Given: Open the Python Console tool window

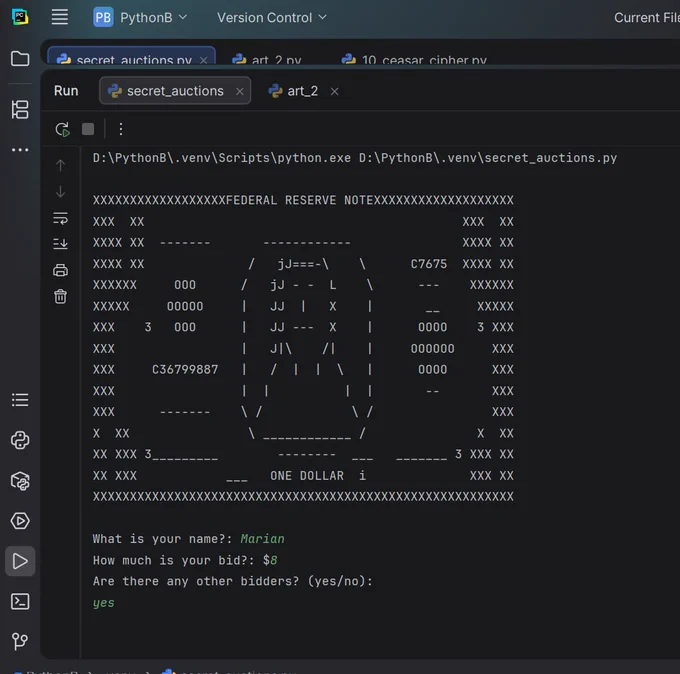Looking at the screenshot, I should 20,440.
